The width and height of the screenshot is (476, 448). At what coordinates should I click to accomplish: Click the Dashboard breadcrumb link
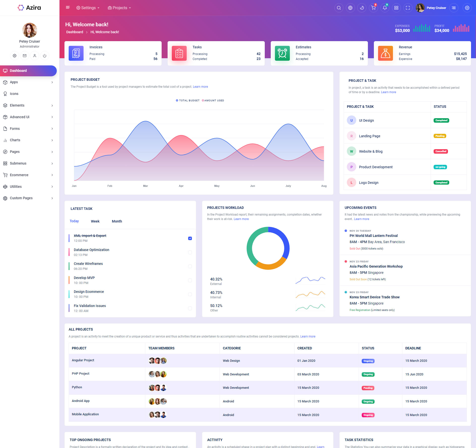tap(75, 32)
